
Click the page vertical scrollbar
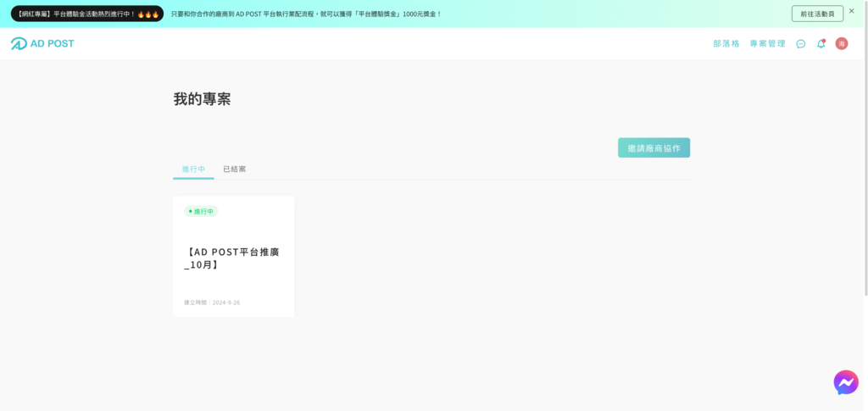(x=865, y=149)
